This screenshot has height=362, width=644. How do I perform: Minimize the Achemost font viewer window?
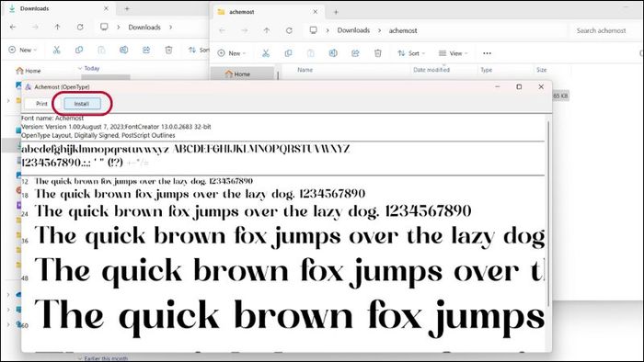[498, 87]
